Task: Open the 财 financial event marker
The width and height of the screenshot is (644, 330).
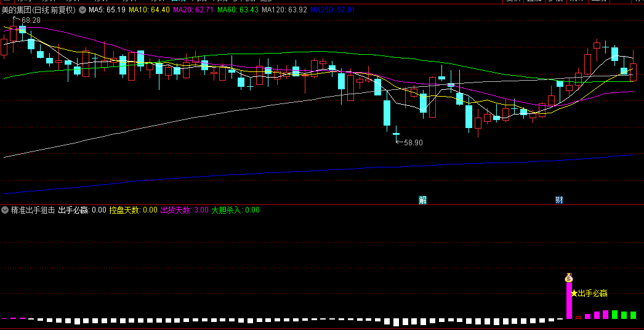Action: (x=559, y=200)
